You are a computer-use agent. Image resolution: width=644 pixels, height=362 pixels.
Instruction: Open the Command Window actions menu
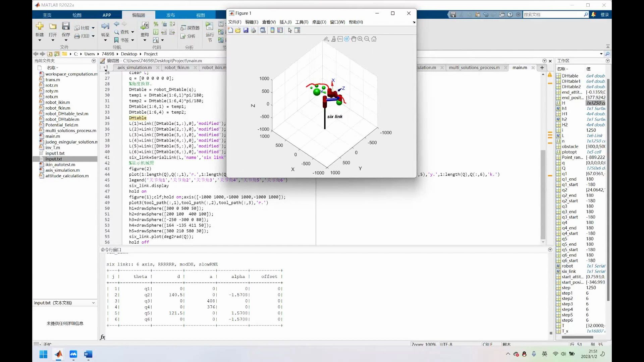(x=550, y=250)
